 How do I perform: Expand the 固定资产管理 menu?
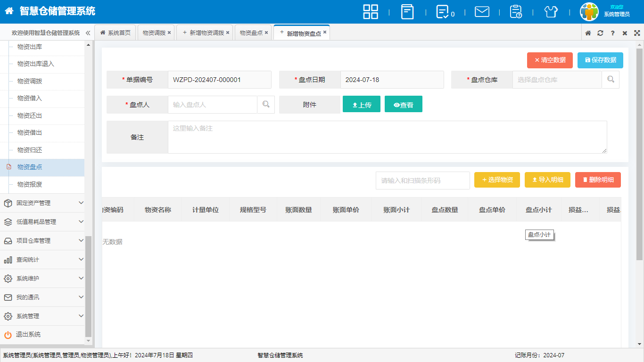point(42,203)
